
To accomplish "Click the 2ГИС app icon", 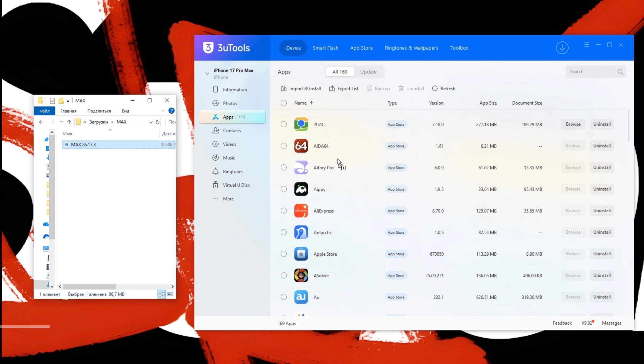I will (301, 124).
